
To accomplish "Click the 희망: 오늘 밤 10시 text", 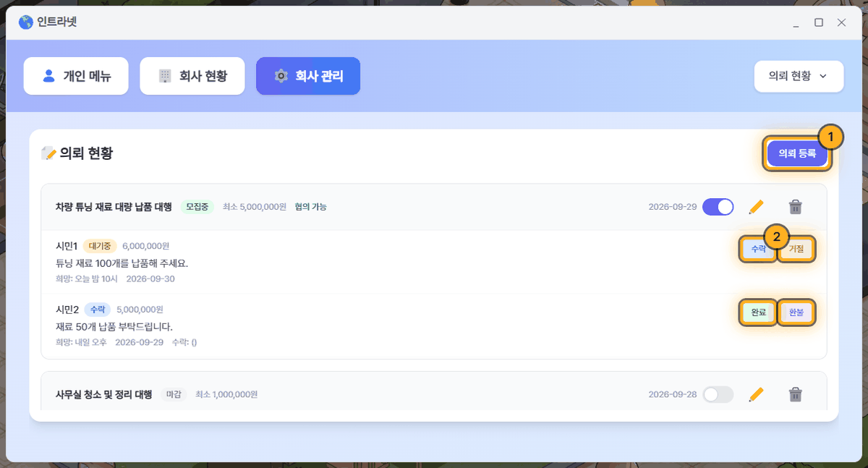I will pos(87,278).
